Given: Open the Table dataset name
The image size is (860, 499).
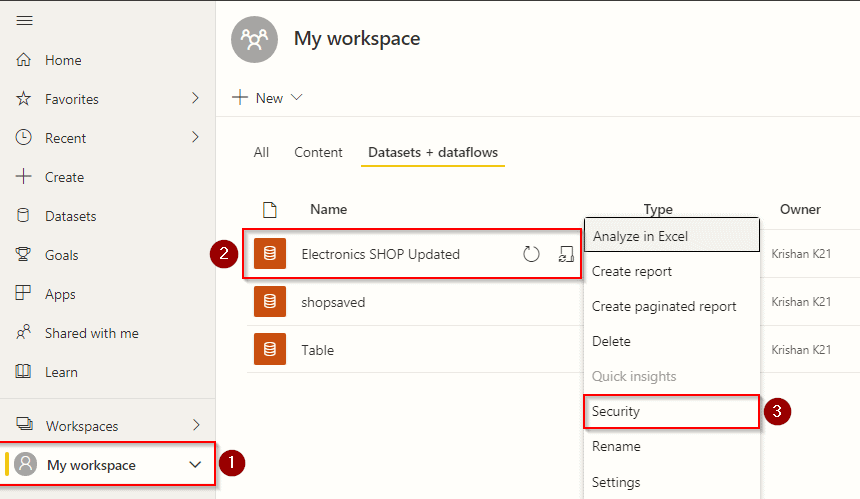Looking at the screenshot, I should click(x=318, y=350).
